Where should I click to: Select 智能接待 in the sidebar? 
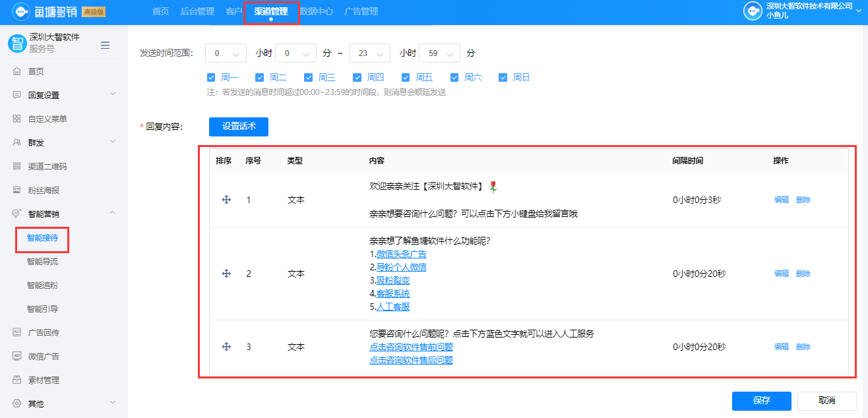pyautogui.click(x=43, y=238)
